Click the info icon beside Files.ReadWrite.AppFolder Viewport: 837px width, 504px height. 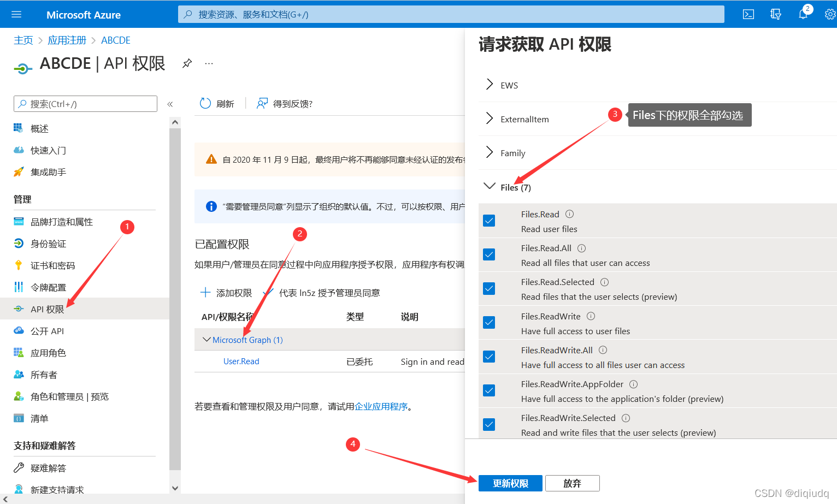point(633,384)
